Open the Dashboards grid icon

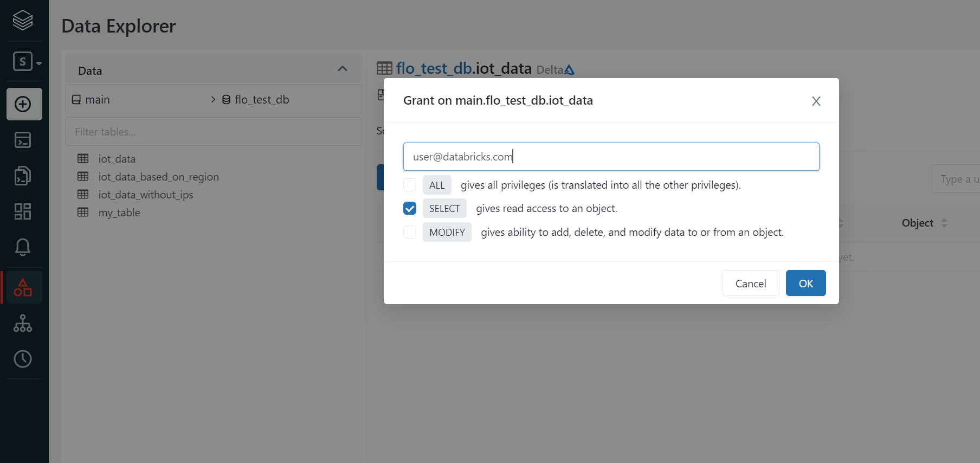(23, 211)
